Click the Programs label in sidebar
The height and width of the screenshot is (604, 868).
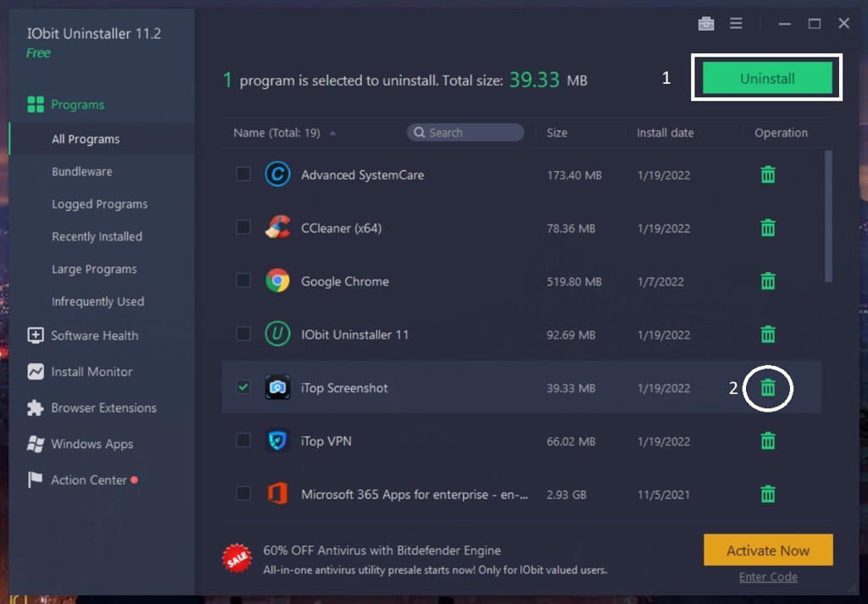(x=77, y=104)
